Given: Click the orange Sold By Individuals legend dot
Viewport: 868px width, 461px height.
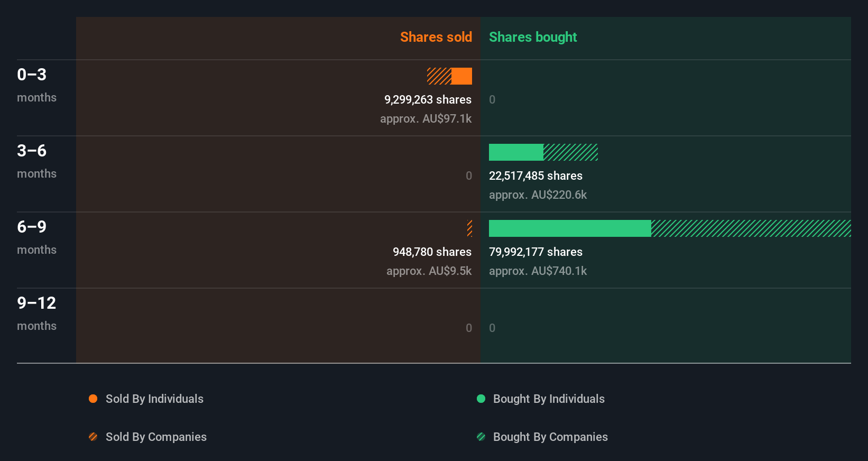Looking at the screenshot, I should (93, 399).
